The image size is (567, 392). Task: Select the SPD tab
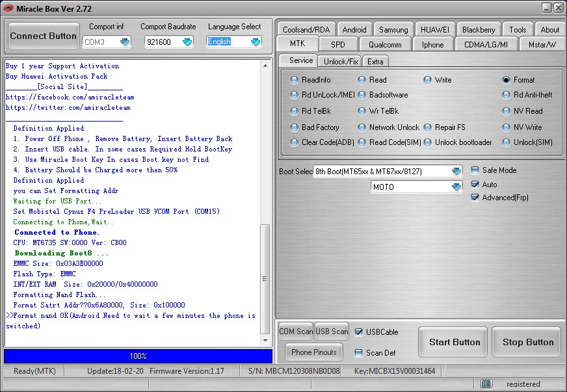point(337,44)
